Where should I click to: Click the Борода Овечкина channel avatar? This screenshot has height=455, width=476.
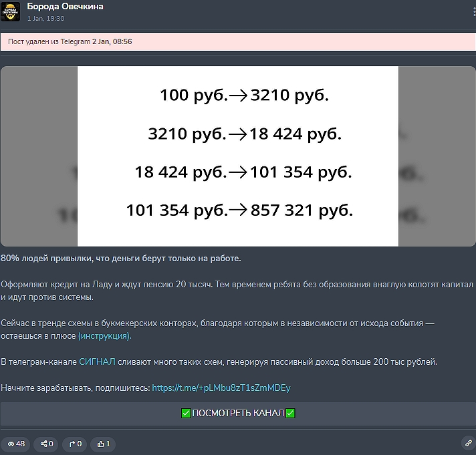click(10, 11)
